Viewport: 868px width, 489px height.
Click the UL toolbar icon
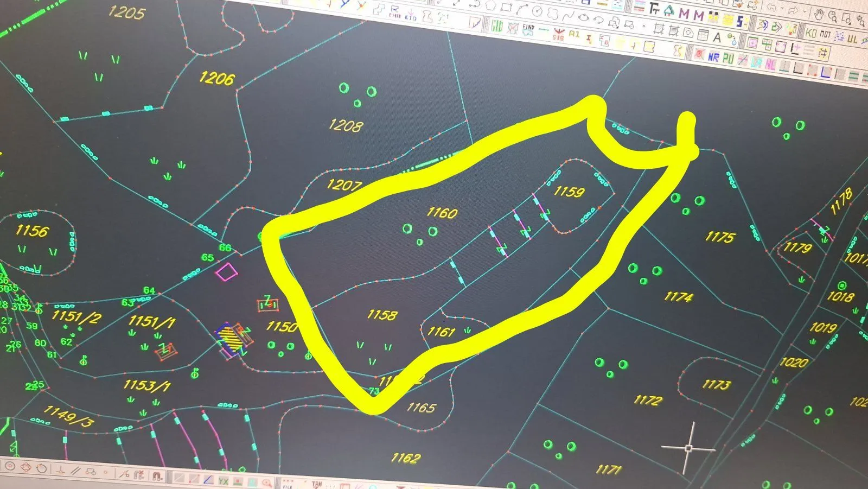pos(852,39)
